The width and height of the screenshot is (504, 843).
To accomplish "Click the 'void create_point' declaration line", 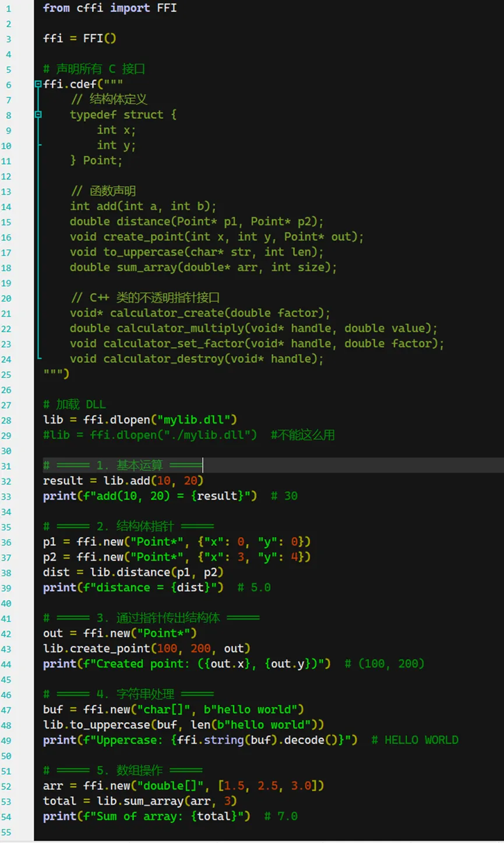I will (x=217, y=237).
